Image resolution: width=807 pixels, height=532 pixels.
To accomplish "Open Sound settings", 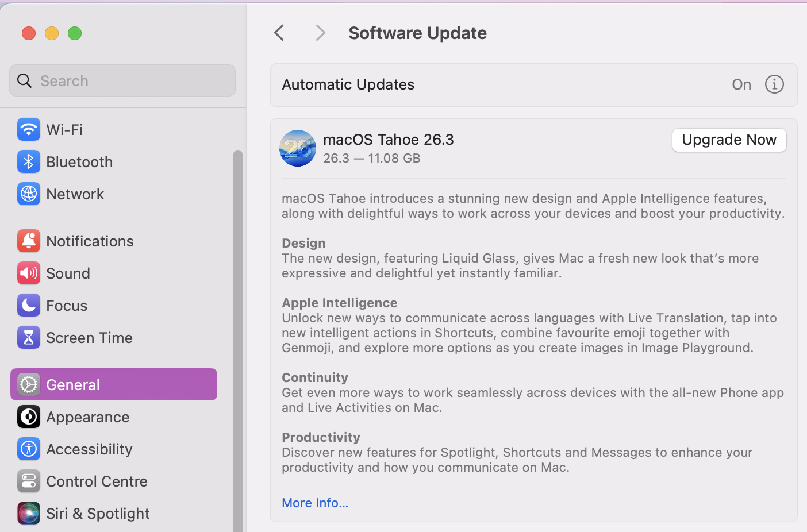I will [68, 273].
